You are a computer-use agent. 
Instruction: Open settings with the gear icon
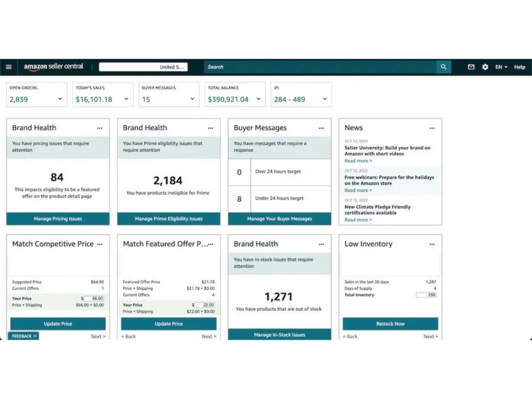click(485, 66)
